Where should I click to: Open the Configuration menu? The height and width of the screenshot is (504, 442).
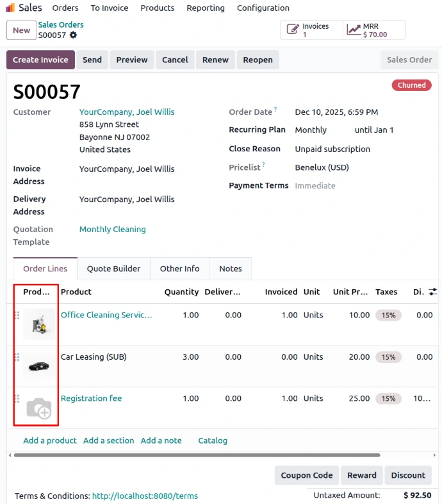tap(263, 8)
